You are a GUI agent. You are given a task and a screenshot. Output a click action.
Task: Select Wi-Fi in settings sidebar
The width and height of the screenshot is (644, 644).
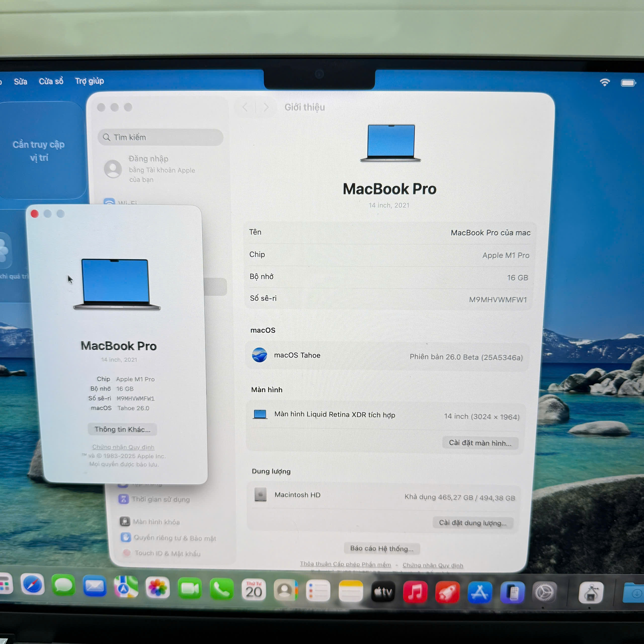(121, 202)
